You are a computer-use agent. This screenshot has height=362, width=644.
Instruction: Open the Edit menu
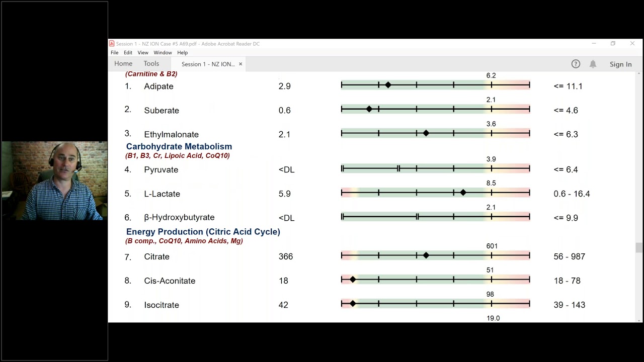(x=128, y=53)
